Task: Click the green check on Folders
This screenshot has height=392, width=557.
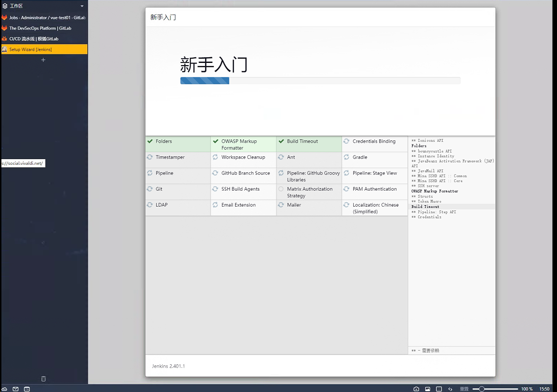Action: [150, 141]
